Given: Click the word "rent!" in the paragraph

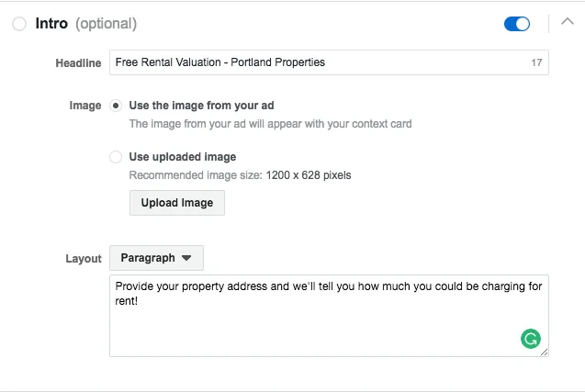Looking at the screenshot, I should coord(127,301).
